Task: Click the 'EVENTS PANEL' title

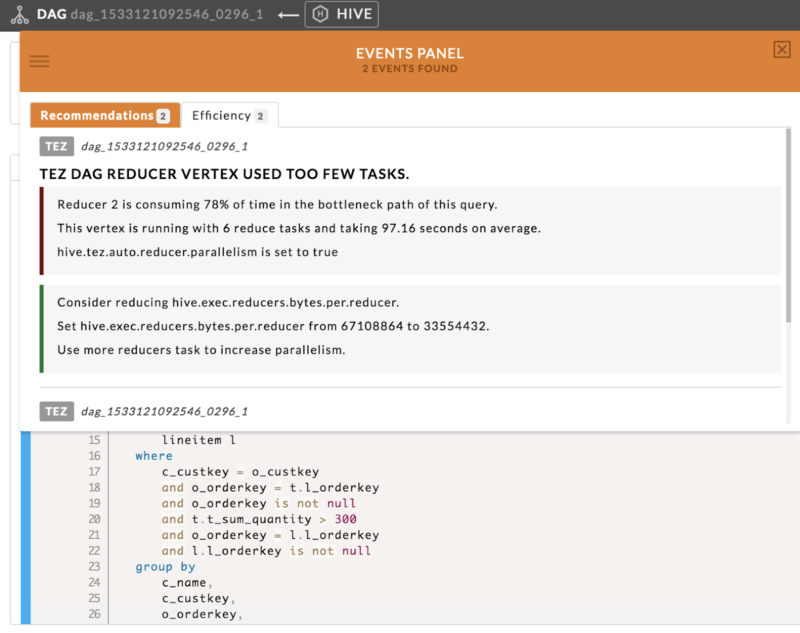Action: 410,54
